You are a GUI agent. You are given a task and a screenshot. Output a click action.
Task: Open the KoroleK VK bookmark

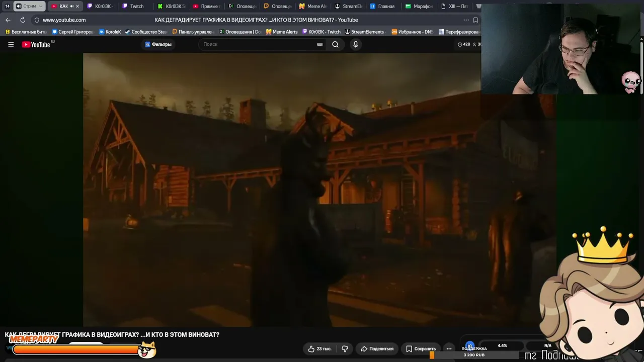click(110, 32)
